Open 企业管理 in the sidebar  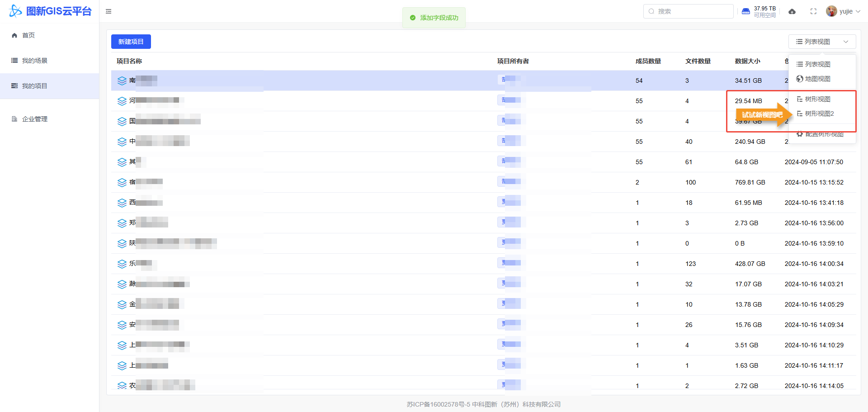[34, 119]
